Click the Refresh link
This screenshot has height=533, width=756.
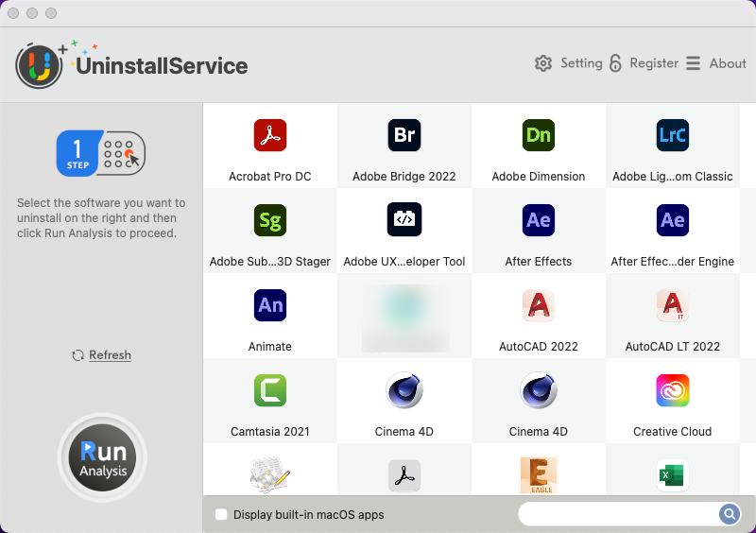tap(110, 355)
